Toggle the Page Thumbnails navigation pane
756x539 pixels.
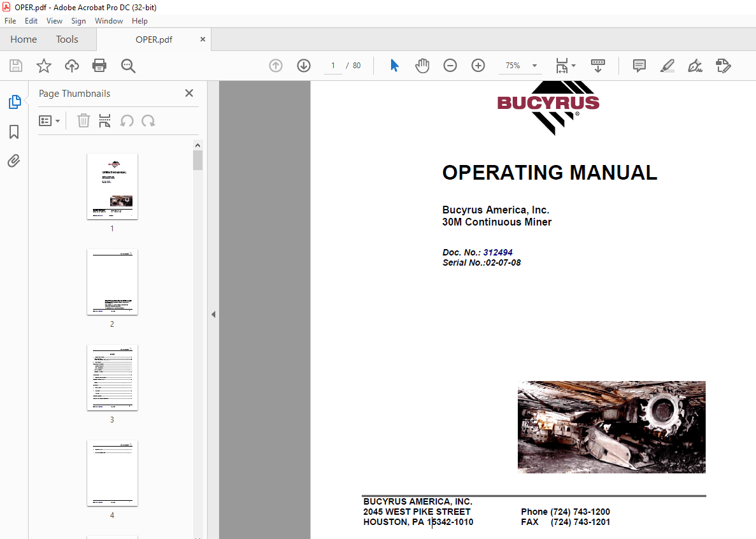tap(14, 101)
